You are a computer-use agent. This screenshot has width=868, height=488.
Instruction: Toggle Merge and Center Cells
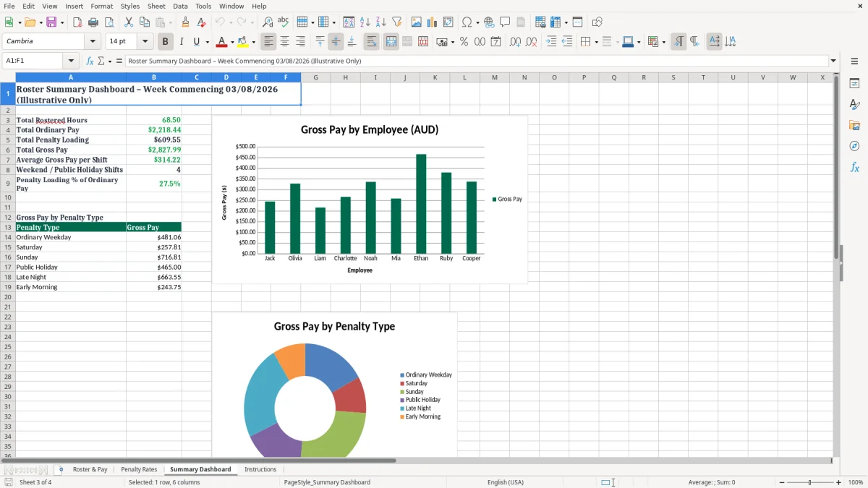391,42
